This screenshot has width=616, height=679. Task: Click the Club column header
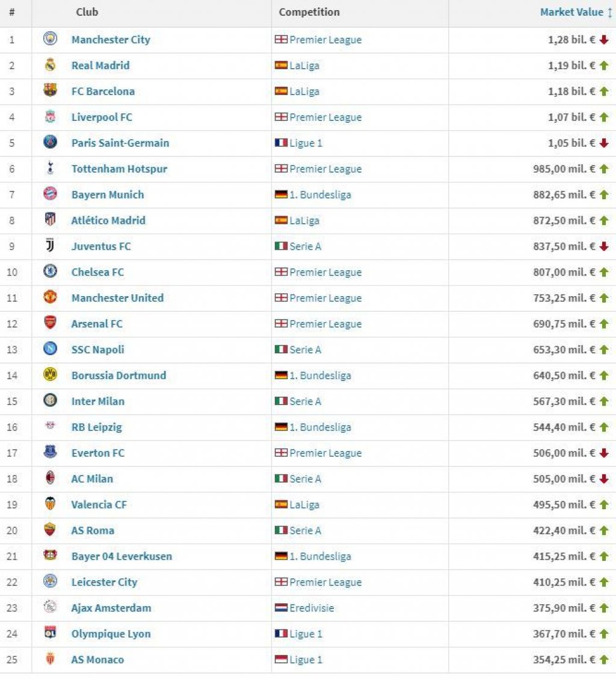[87, 12]
